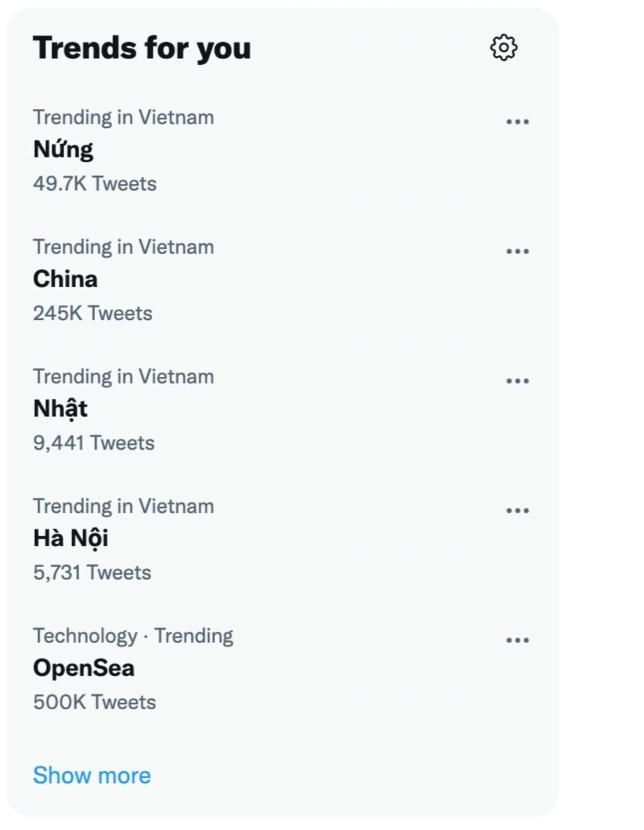
Task: Click the 5,731 Tweets count
Action: coord(92,573)
